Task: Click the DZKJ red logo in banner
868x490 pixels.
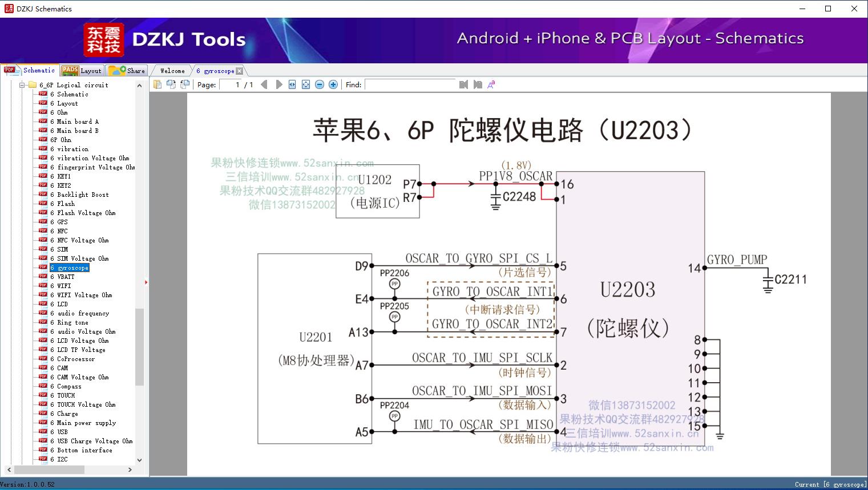Action: coord(104,40)
